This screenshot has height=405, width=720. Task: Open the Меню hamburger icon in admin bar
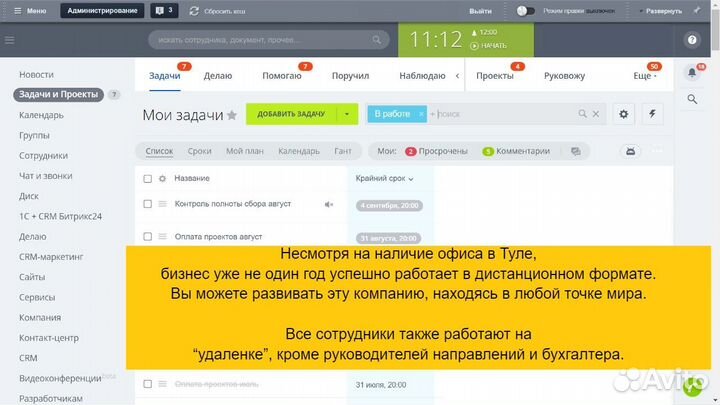[17, 11]
